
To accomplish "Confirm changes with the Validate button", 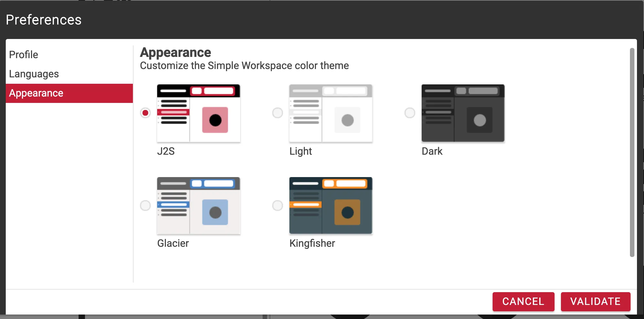I will pyautogui.click(x=595, y=301).
